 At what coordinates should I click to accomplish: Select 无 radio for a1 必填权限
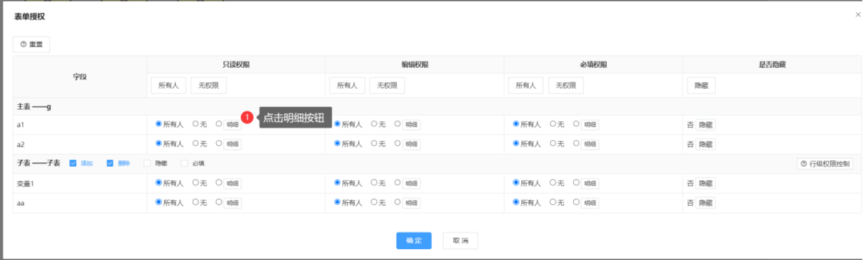(554, 124)
